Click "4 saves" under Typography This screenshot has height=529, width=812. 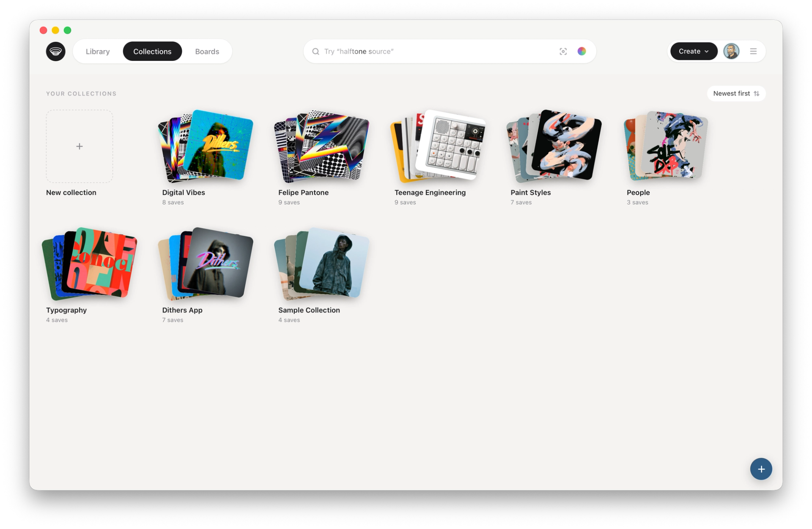(57, 320)
